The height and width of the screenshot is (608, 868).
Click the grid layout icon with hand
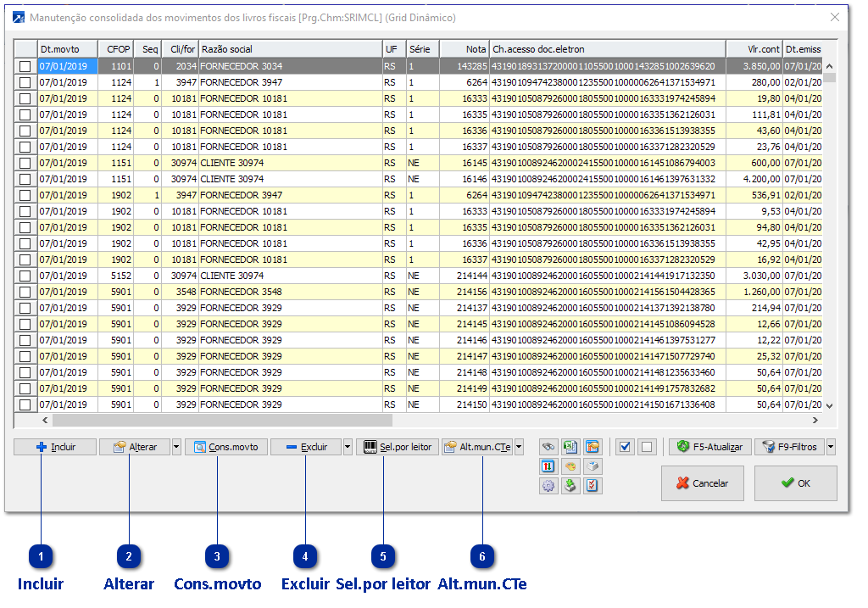(x=593, y=447)
